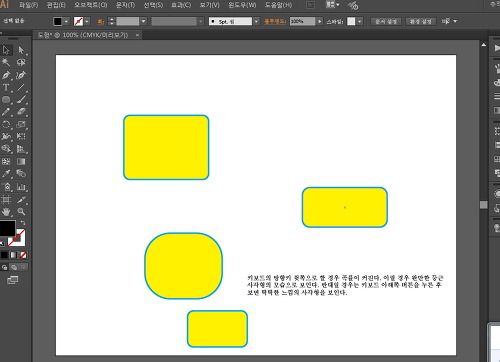Choose the Line Segment tool
Screen dimensions: 500x362
21,87
